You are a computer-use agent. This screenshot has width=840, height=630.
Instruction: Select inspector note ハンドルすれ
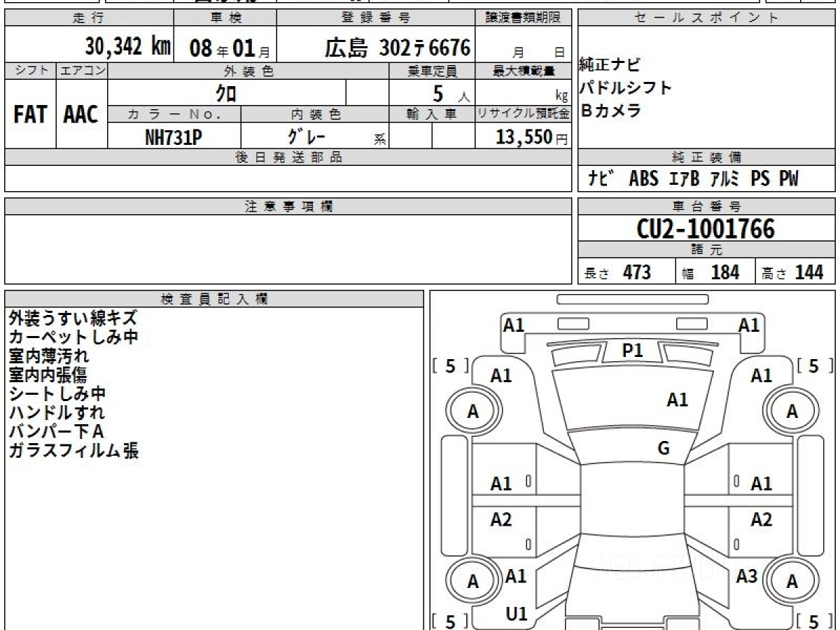pos(57,412)
